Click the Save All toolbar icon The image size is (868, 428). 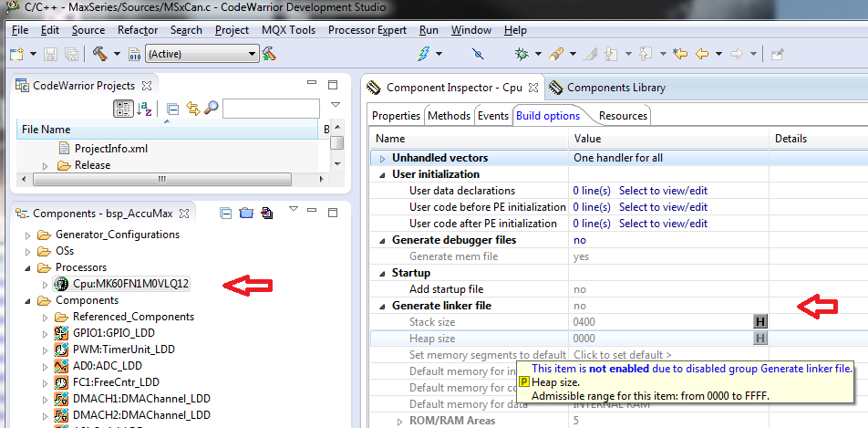point(71,54)
